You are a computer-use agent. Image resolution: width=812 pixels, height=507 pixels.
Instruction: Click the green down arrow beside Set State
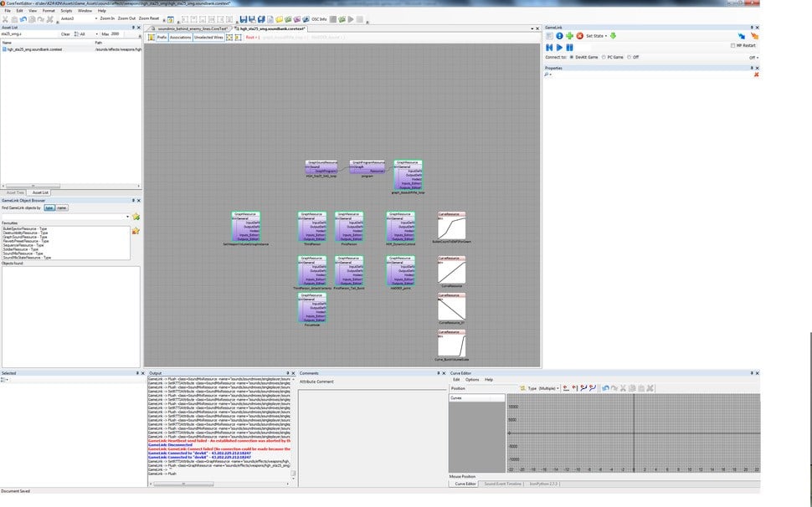point(613,36)
